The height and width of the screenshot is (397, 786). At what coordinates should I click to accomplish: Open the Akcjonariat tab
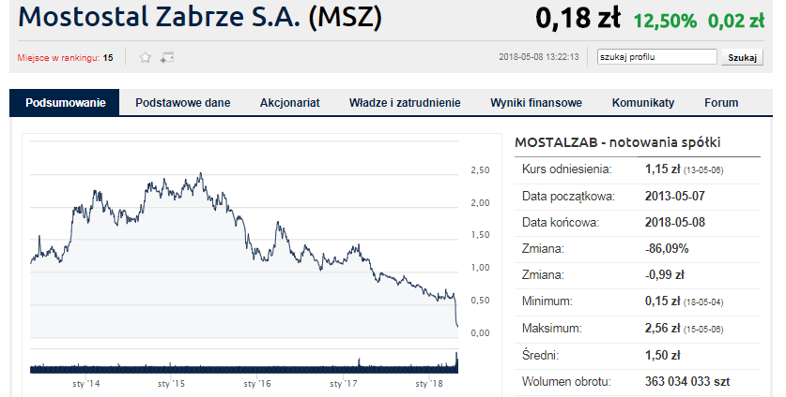pos(290,103)
